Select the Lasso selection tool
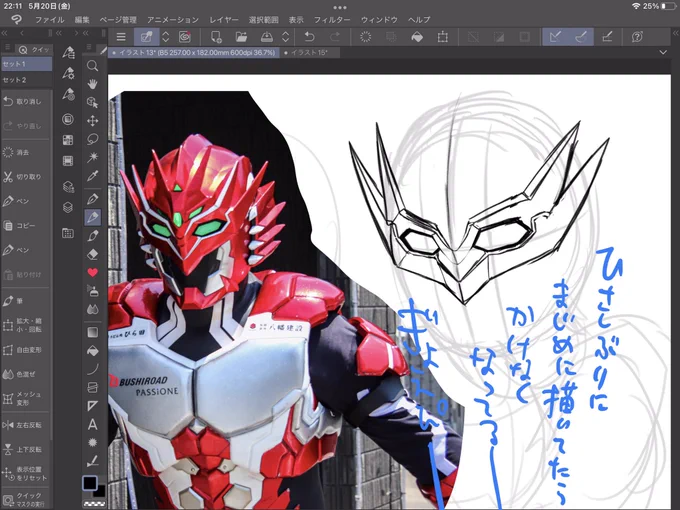This screenshot has width=680, height=510. click(x=92, y=139)
